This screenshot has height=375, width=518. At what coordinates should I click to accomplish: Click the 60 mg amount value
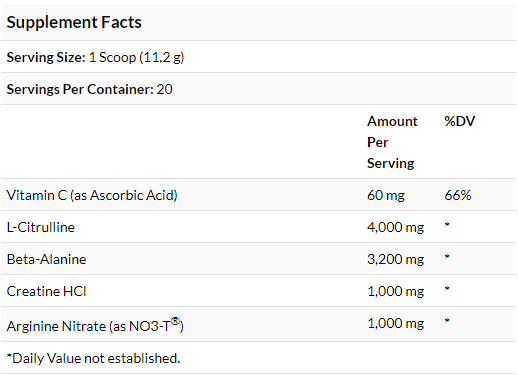tap(386, 195)
